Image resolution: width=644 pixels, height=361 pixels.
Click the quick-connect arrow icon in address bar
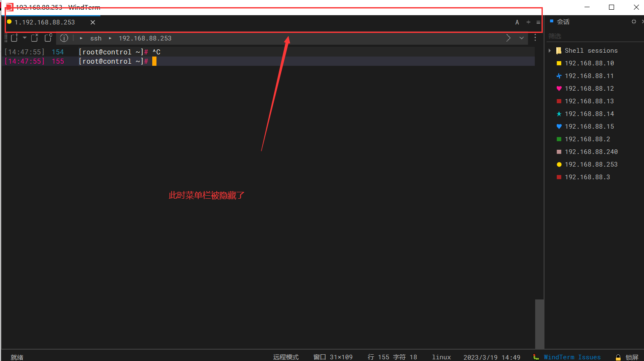[x=508, y=38]
